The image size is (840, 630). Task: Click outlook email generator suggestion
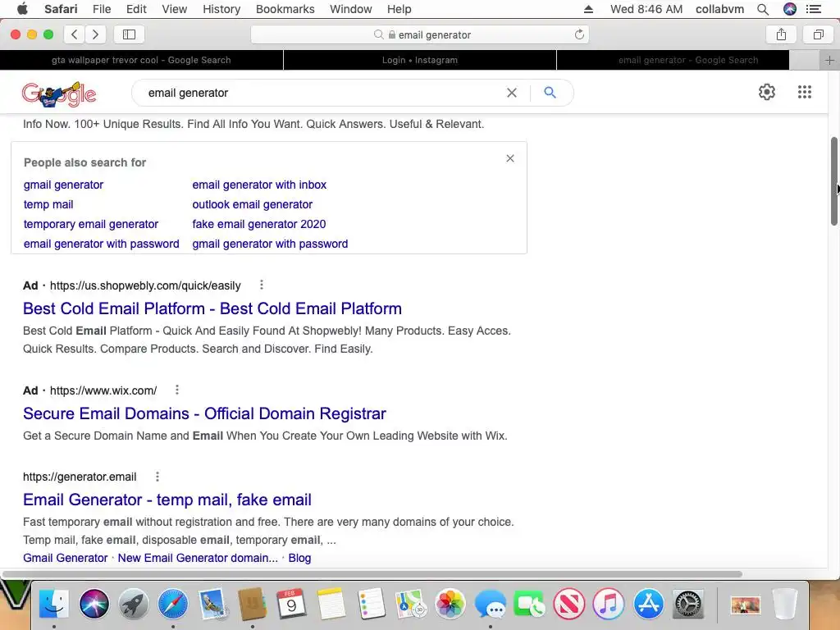point(253,204)
